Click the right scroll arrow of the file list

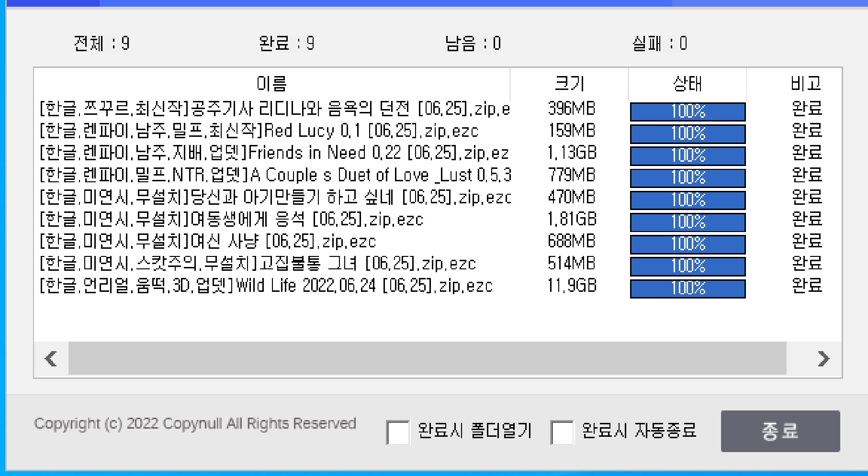[x=823, y=358]
